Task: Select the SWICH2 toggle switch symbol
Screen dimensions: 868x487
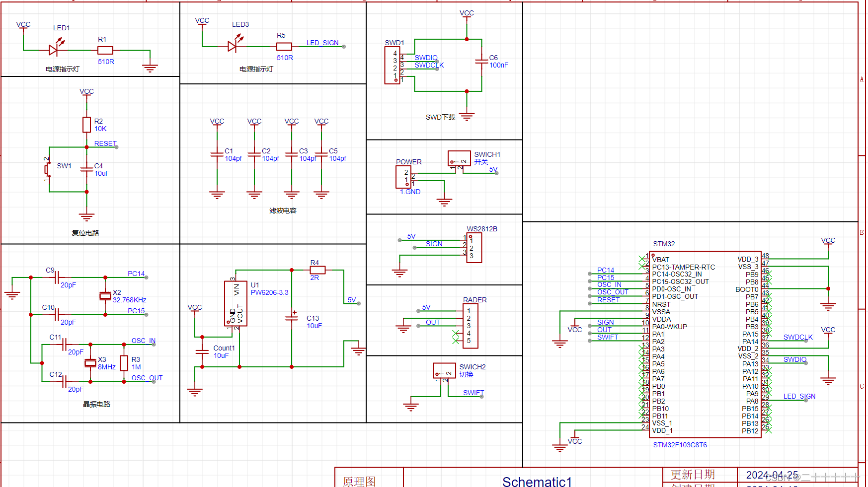Action: (444, 371)
